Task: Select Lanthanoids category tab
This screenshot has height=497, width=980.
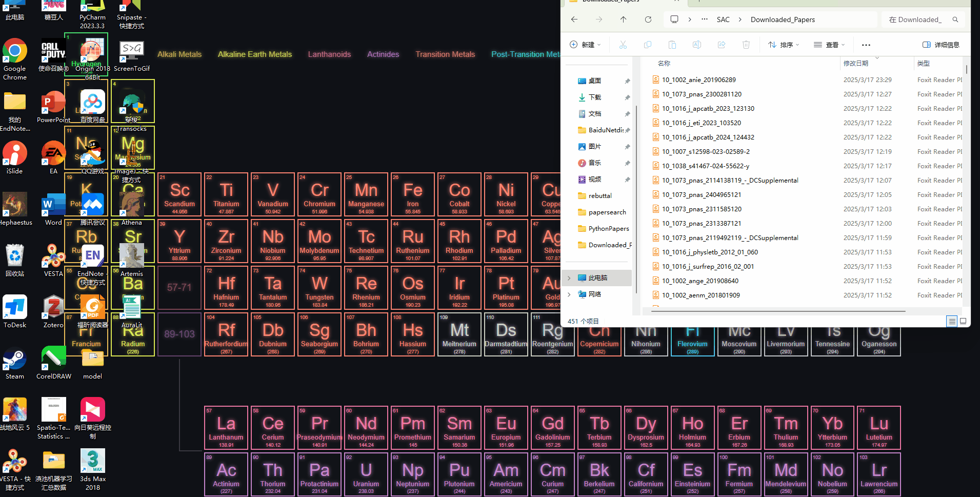Action: tap(330, 54)
